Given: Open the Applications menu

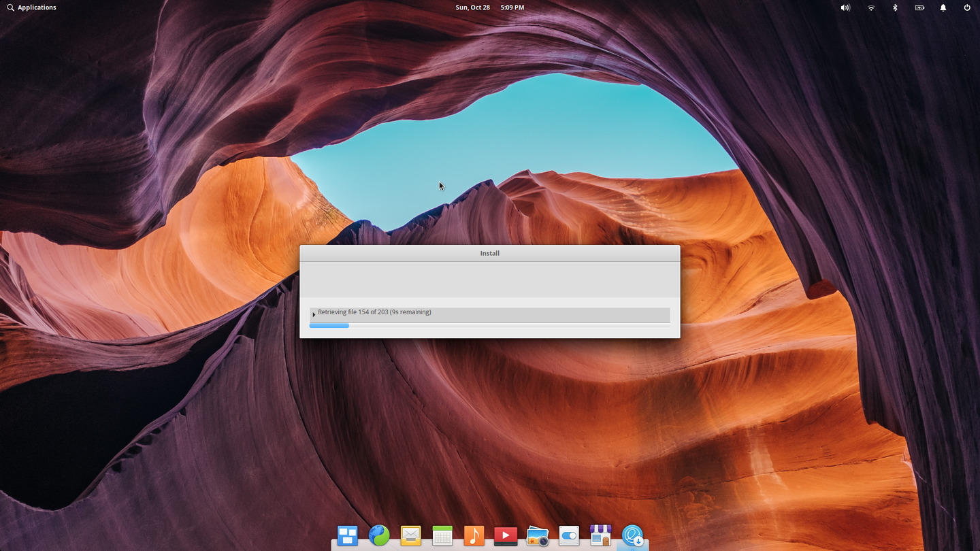Looking at the screenshot, I should click(31, 7).
